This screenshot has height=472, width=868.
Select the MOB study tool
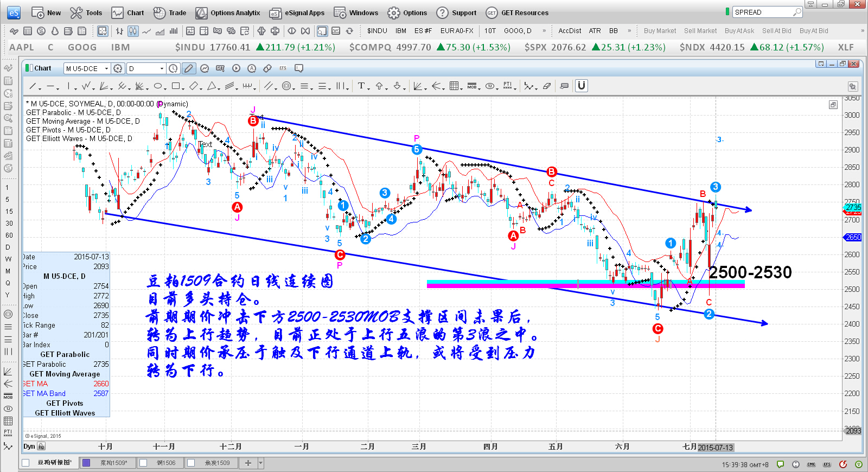pos(472,86)
